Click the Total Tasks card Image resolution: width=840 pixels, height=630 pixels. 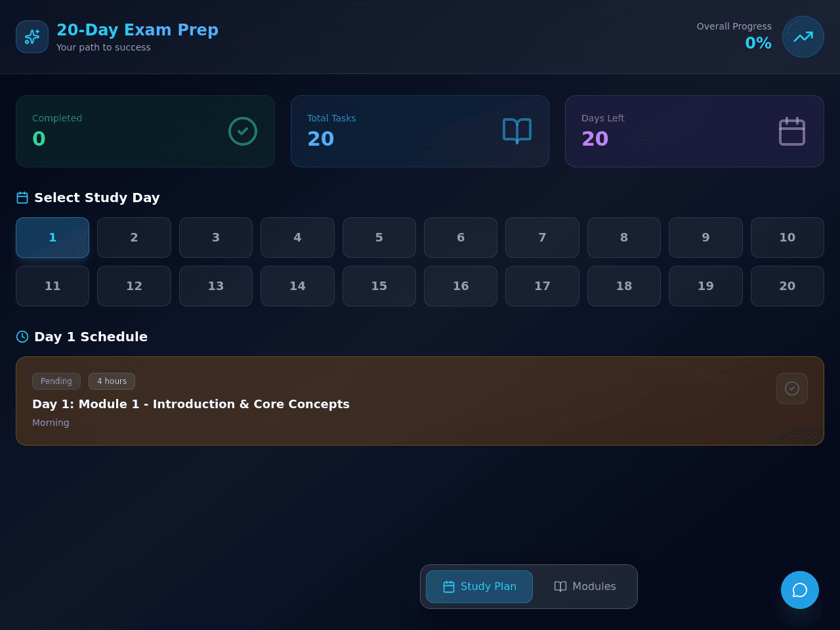(x=420, y=131)
